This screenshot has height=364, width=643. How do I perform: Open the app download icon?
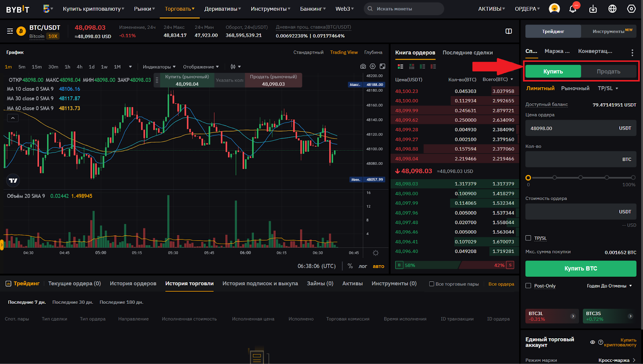[593, 8]
